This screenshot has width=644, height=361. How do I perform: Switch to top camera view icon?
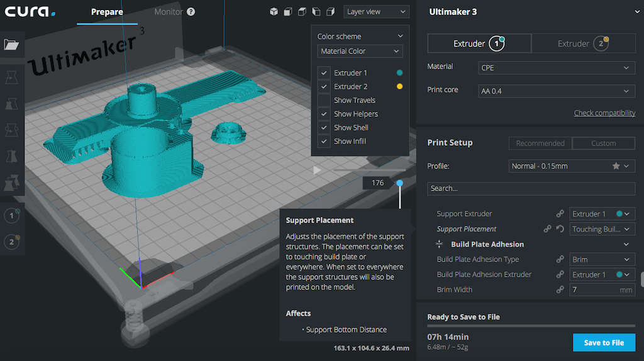(302, 12)
